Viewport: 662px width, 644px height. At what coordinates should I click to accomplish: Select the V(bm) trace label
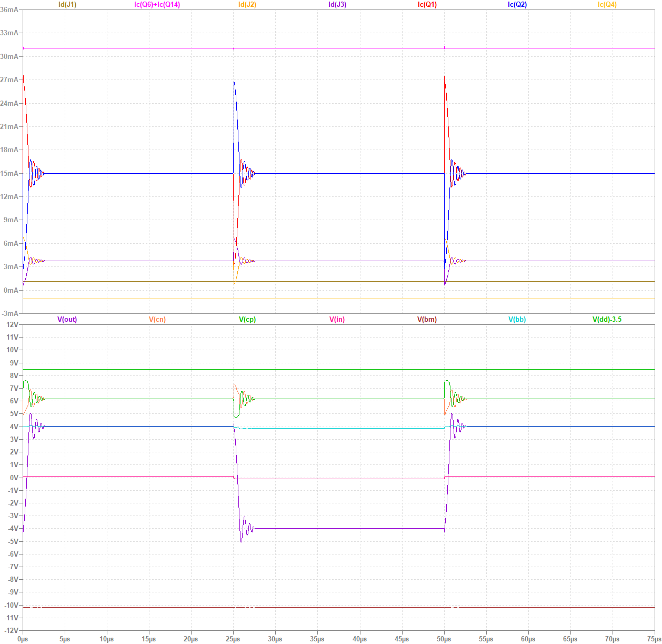pyautogui.click(x=427, y=320)
